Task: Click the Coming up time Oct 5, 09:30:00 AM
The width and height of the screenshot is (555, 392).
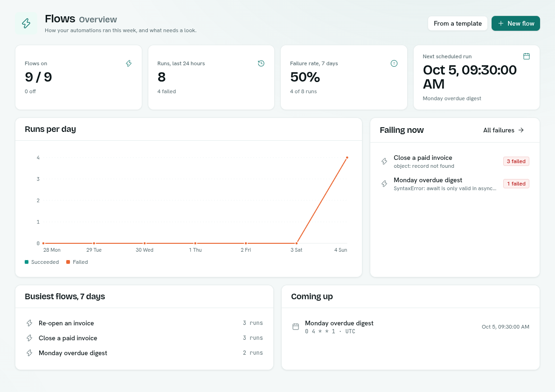Action: pyautogui.click(x=506, y=327)
